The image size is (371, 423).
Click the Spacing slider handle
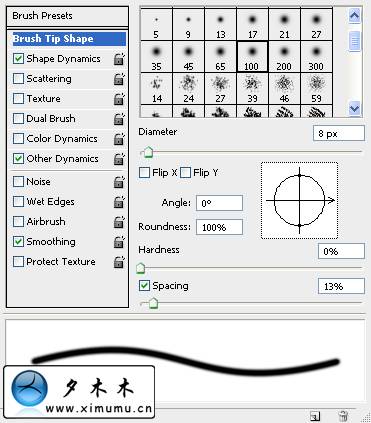(153, 303)
